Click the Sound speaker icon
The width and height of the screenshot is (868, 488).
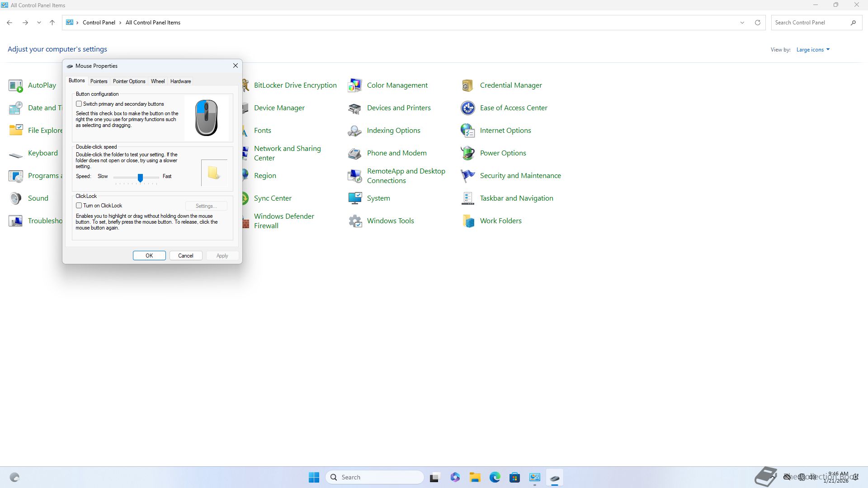click(16, 198)
